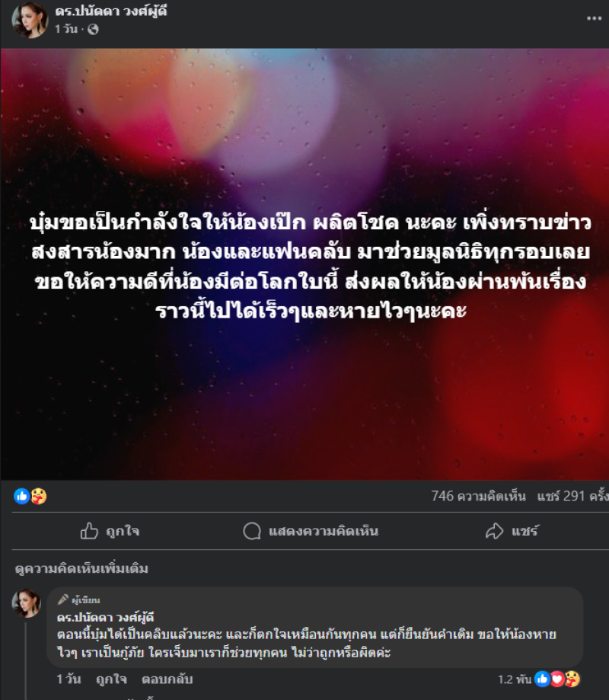Click the heart reaction icon on comment
The image size is (609, 700).
[x=556, y=679]
